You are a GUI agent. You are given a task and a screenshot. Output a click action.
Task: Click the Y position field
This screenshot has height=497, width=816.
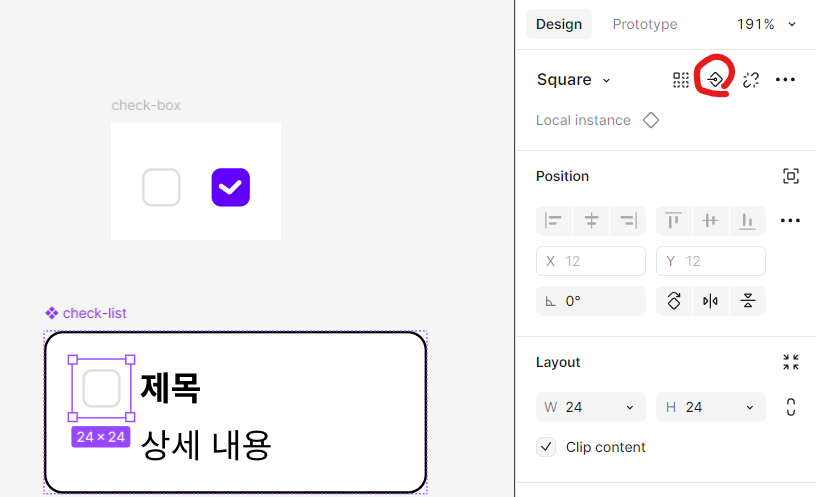[x=710, y=261]
